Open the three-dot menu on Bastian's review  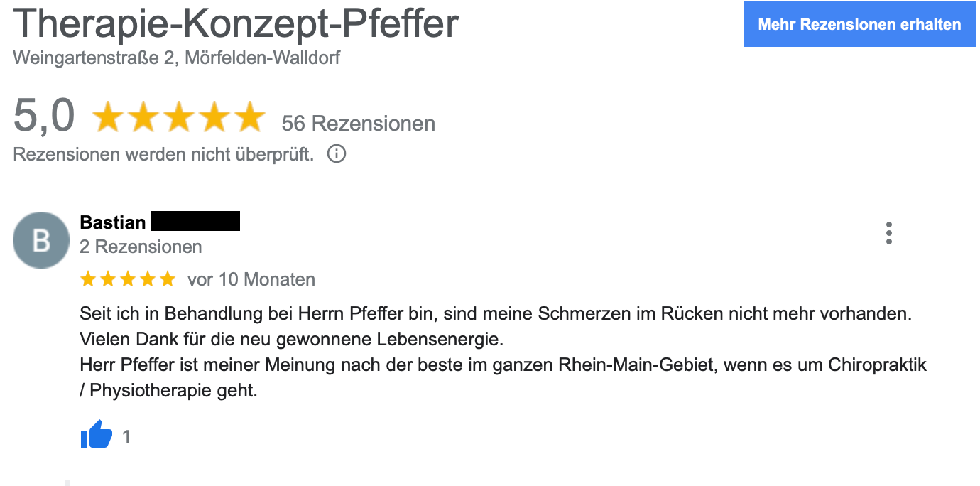coord(888,233)
